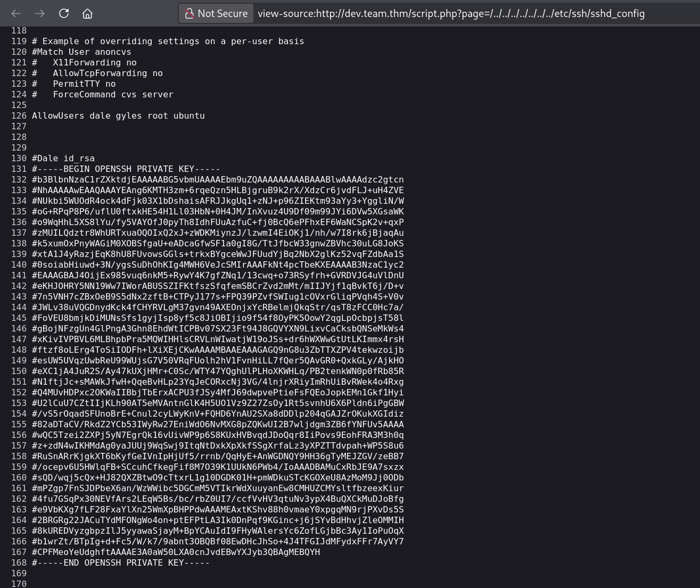
Task: Select the '#Dale id_rsa' comment line
Action: point(63,158)
